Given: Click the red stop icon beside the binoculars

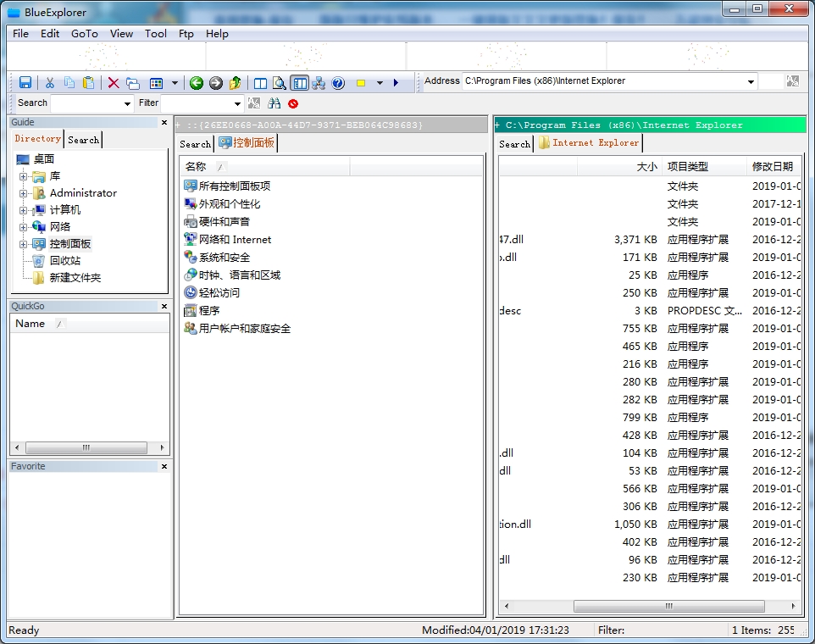Looking at the screenshot, I should (x=293, y=103).
